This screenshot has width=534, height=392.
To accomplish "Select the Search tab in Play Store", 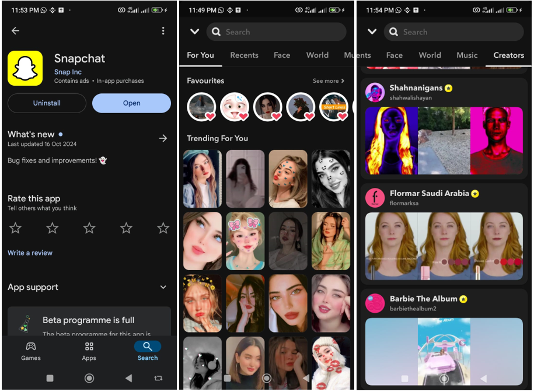I will click(148, 352).
